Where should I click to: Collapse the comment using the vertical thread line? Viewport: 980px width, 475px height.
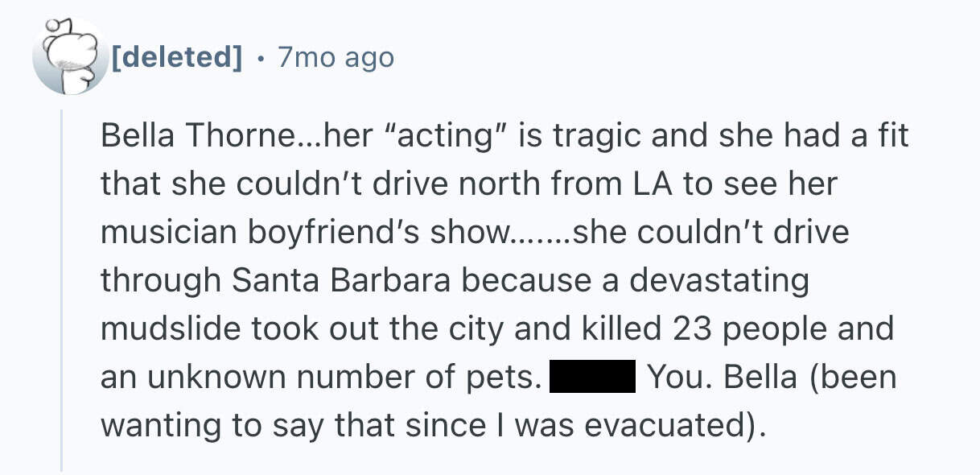click(62, 290)
